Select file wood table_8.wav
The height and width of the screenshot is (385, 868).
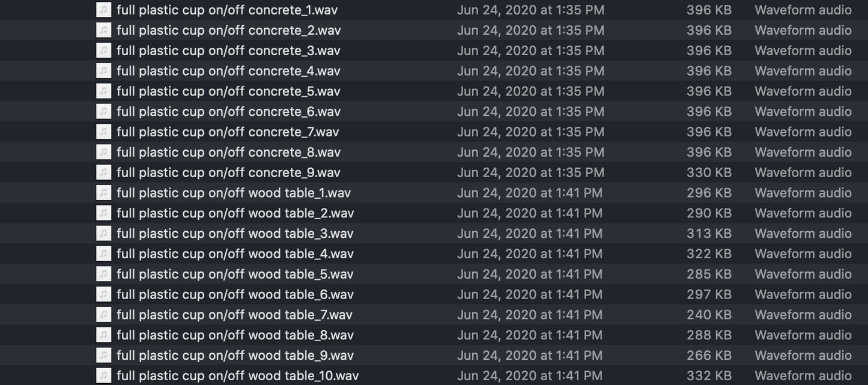click(235, 335)
